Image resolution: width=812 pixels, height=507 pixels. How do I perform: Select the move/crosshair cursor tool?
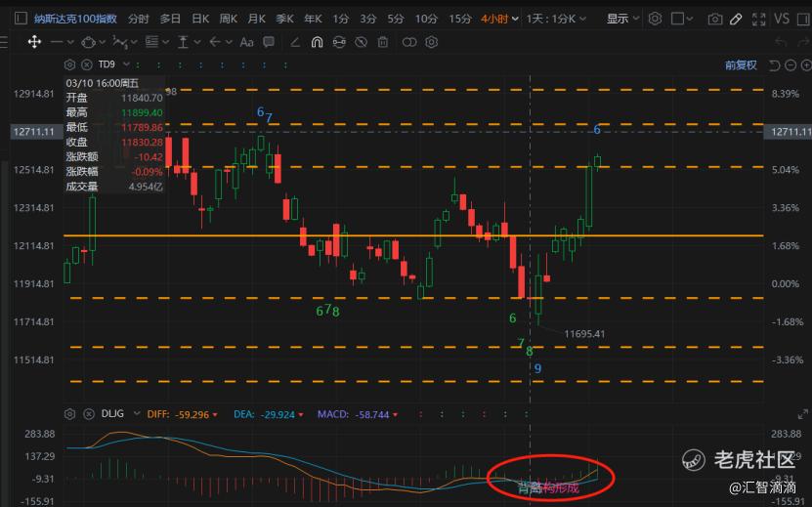pyautogui.click(x=35, y=42)
